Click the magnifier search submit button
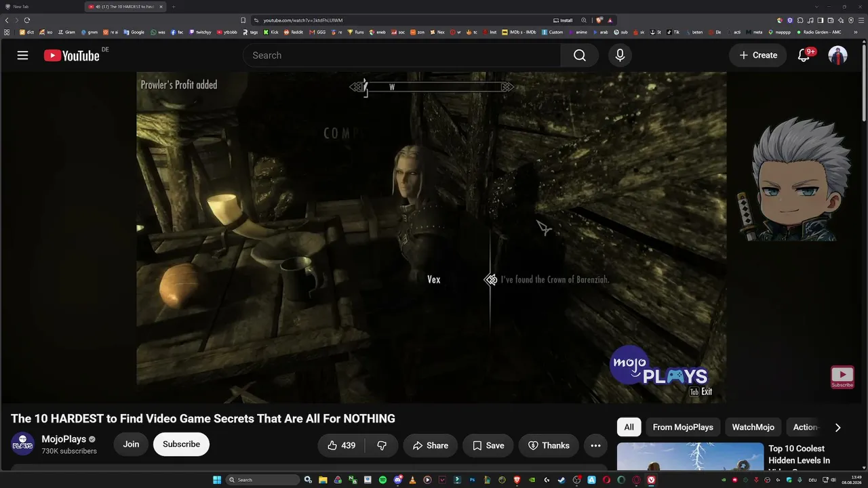Viewport: 868px width, 488px height. coord(579,56)
